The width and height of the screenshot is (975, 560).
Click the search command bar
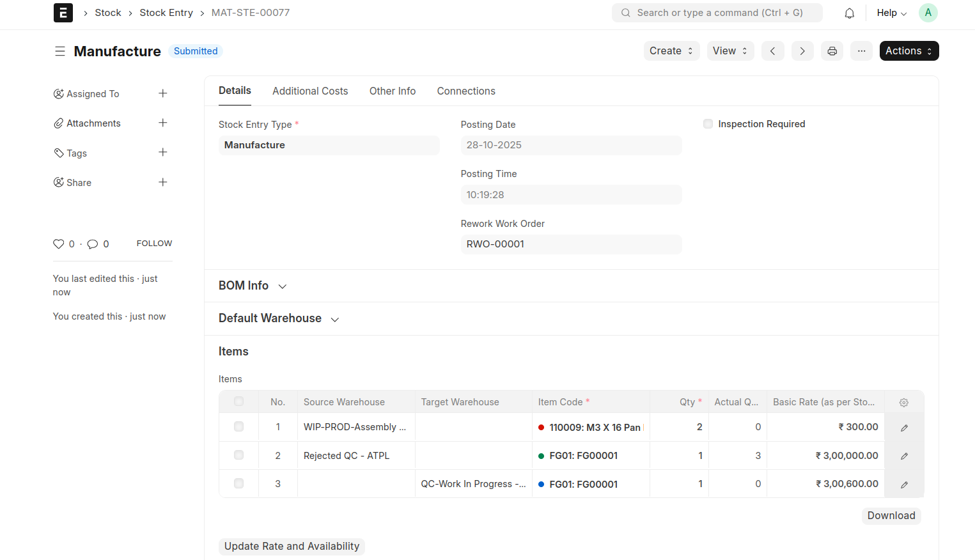pos(717,13)
